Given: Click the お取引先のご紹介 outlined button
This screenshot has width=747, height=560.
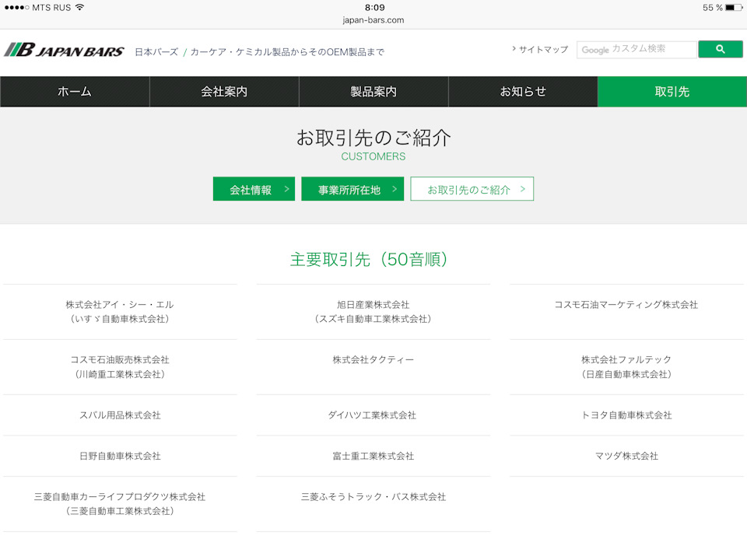Looking at the screenshot, I should coord(472,189).
